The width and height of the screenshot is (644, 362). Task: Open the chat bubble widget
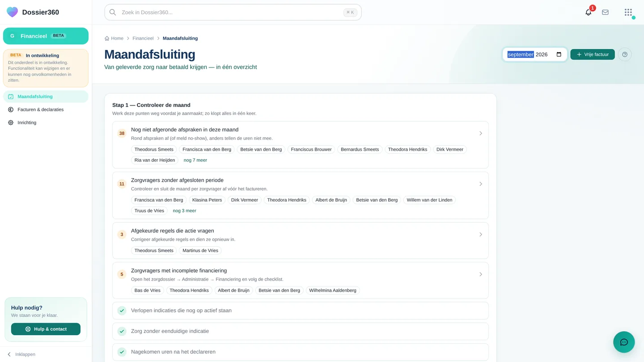(x=624, y=342)
